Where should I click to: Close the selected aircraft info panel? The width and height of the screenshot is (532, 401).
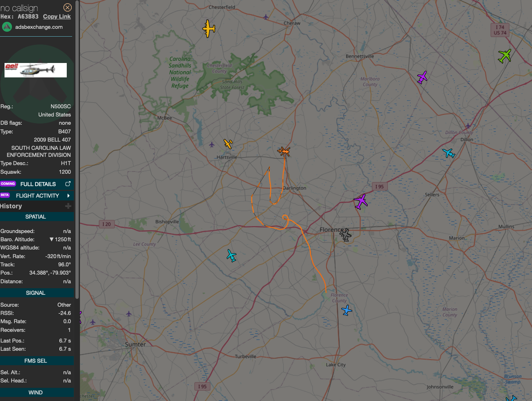pos(68,7)
